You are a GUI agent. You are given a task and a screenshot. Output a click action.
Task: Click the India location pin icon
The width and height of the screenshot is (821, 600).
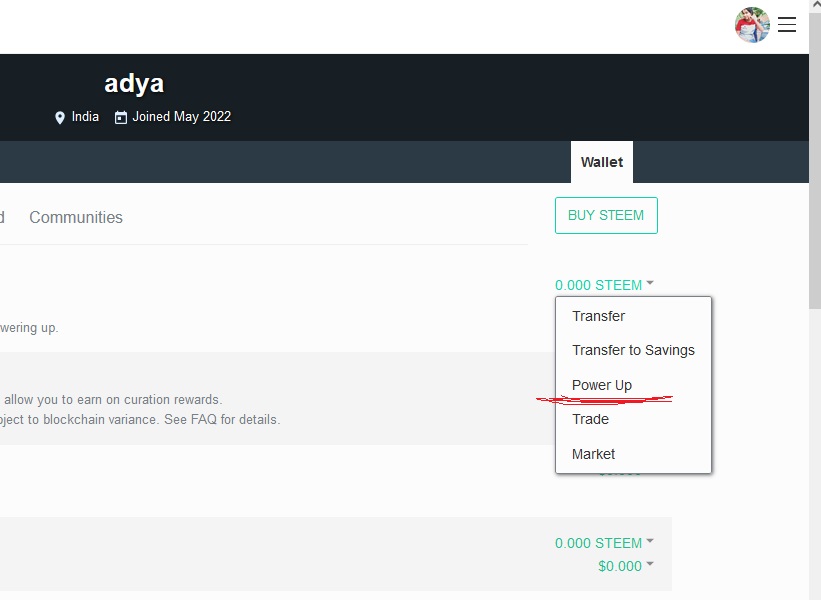coord(60,117)
